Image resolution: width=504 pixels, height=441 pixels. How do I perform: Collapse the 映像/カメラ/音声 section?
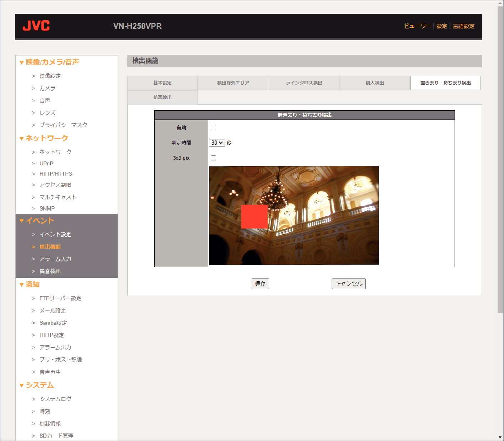click(49, 62)
